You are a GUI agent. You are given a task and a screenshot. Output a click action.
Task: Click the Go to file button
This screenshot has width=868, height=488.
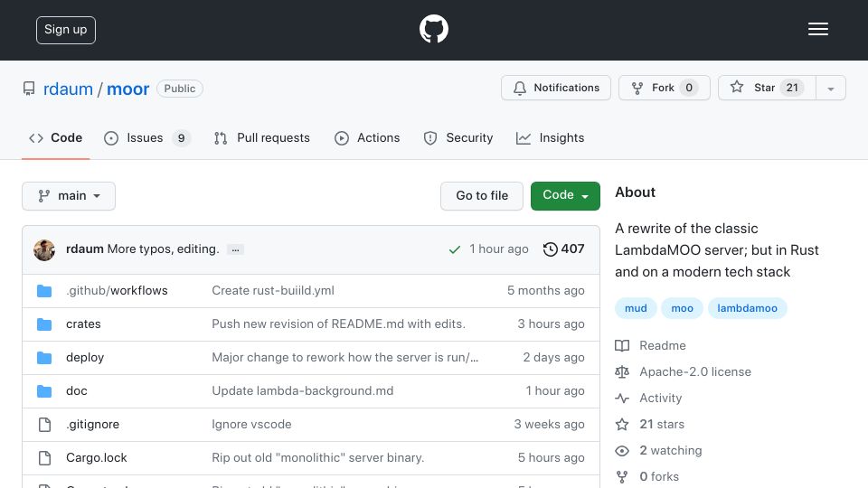pyautogui.click(x=482, y=196)
